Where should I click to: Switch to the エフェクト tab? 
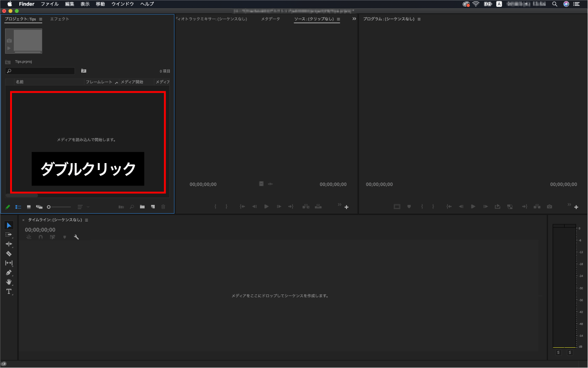[60, 19]
